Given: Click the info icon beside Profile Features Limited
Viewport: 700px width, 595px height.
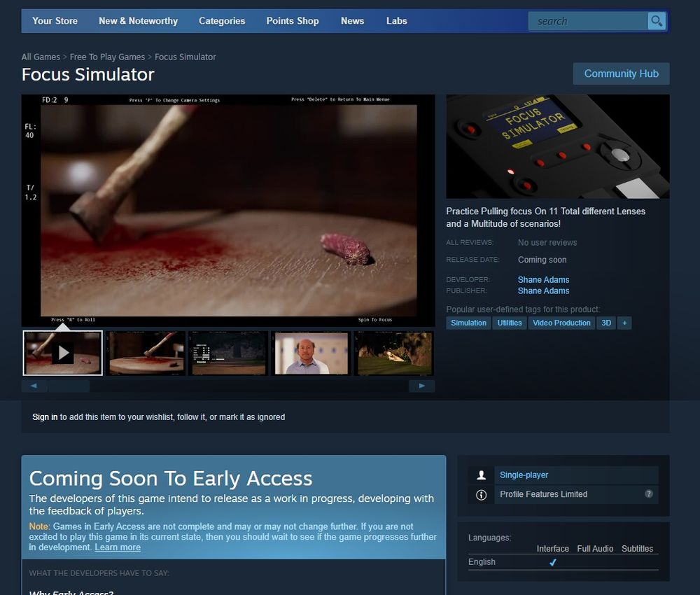Looking at the screenshot, I should (482, 495).
